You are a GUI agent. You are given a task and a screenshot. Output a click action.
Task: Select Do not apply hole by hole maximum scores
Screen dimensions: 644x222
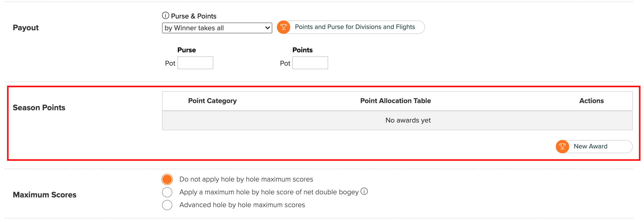[167, 179]
